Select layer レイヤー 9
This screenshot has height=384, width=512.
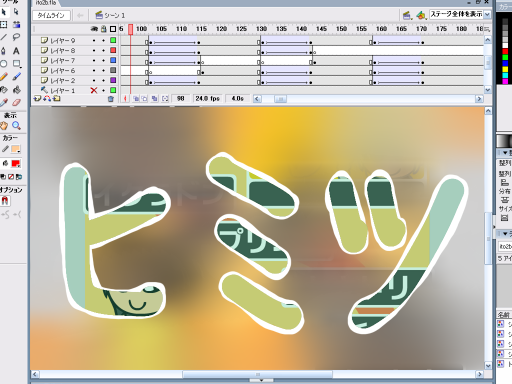pyautogui.click(x=63, y=40)
